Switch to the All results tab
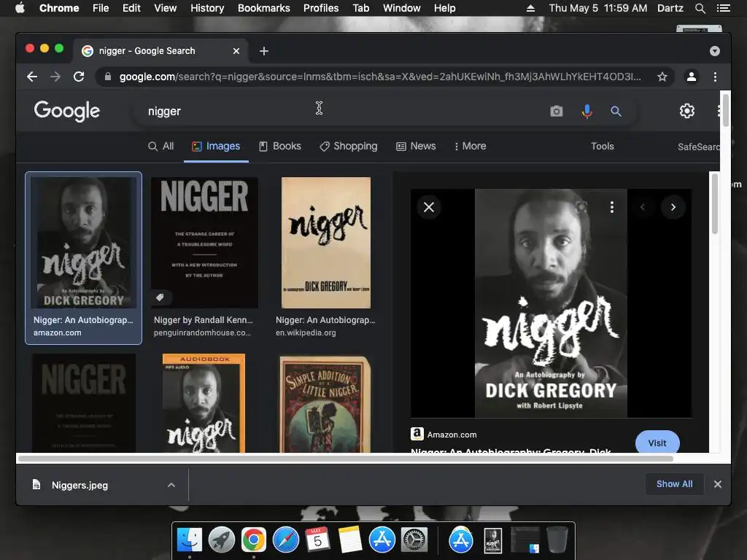Viewport: 747px width, 560px height. 161,146
